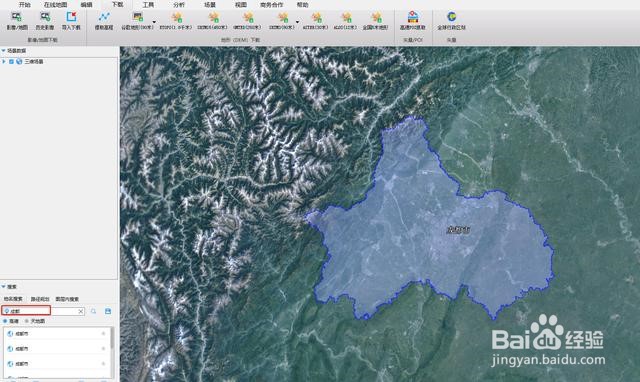Open the first 成都市 search result
The image size is (640, 382).
pos(56,334)
